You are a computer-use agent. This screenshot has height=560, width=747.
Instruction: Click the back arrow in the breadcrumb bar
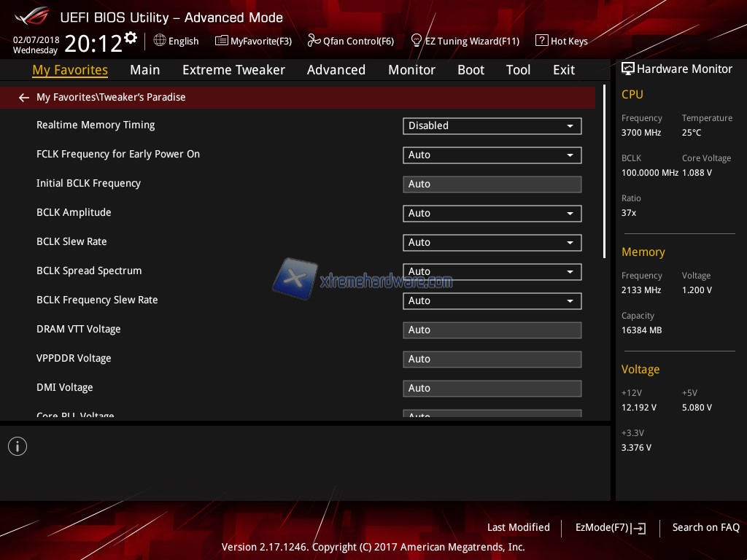pyautogui.click(x=24, y=98)
